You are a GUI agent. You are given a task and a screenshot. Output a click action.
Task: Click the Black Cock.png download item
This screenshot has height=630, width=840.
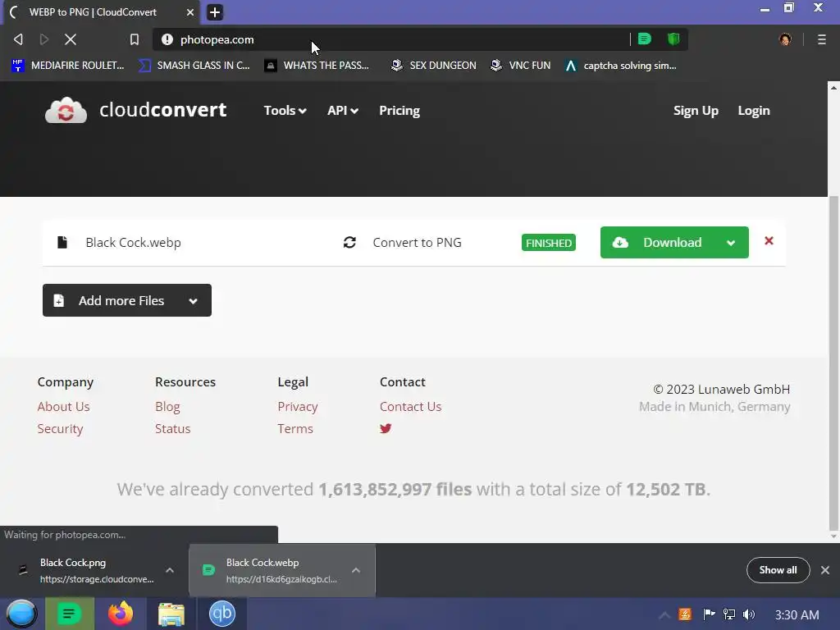[95, 570]
